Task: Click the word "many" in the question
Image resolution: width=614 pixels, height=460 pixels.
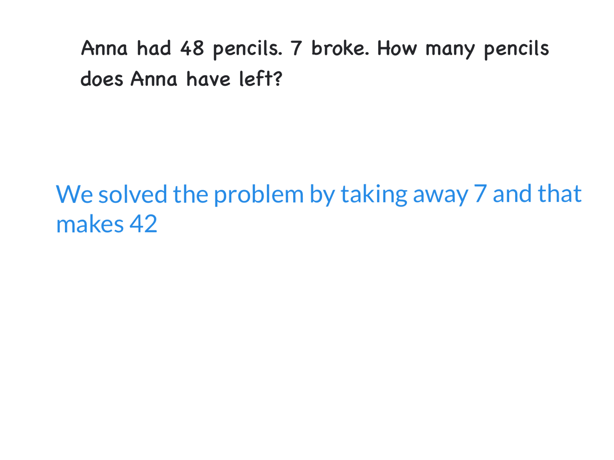Action: (x=450, y=50)
